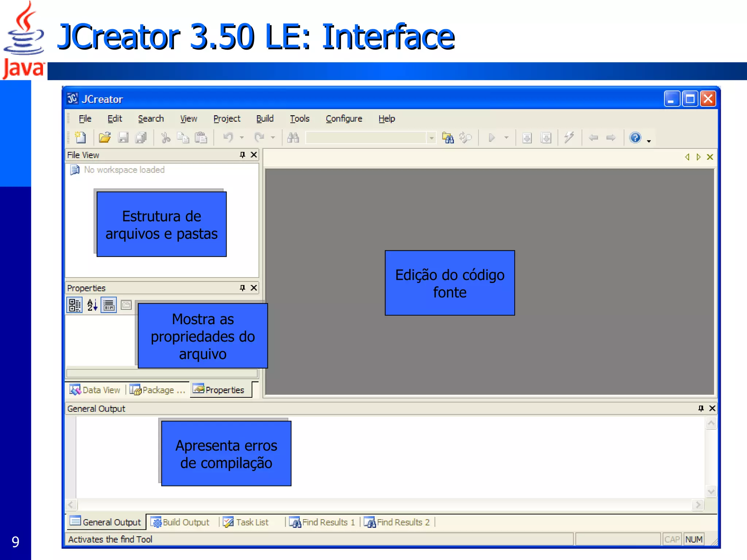Click the Save toolbar icon
The width and height of the screenshot is (747, 560).
tap(123, 137)
